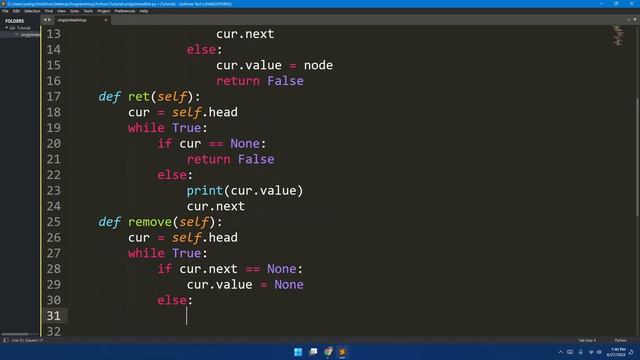Open the Help menu
640x360 pixels.
[144, 11]
